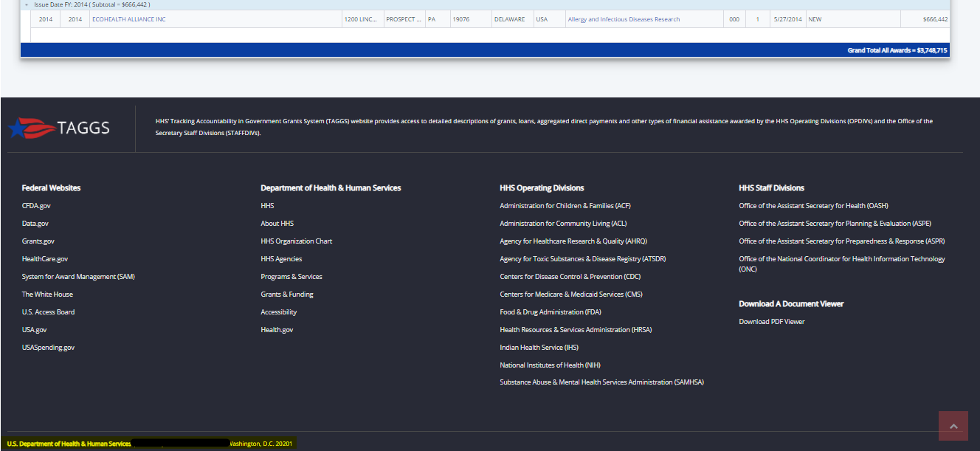Image resolution: width=980 pixels, height=451 pixels.
Task: Open the HHS link
Action: (267, 206)
